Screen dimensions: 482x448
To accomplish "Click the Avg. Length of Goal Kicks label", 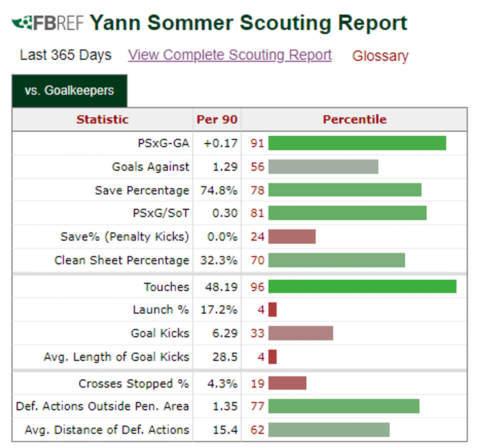I will point(117,357).
